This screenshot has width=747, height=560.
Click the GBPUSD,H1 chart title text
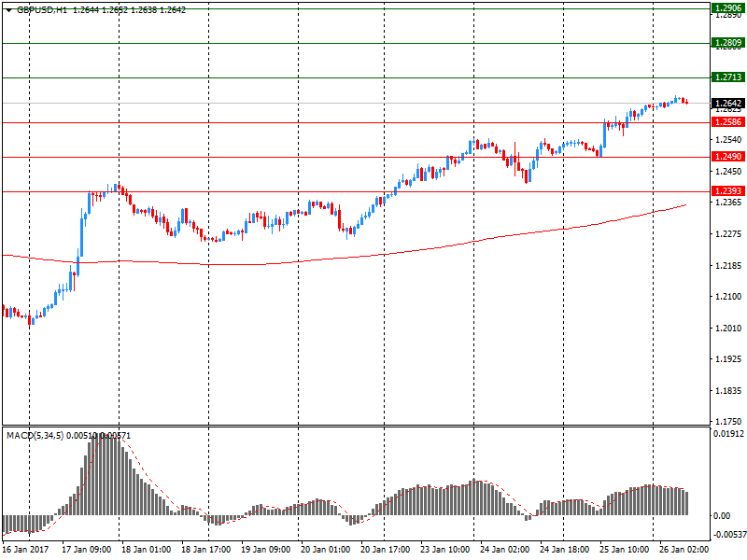[42, 10]
